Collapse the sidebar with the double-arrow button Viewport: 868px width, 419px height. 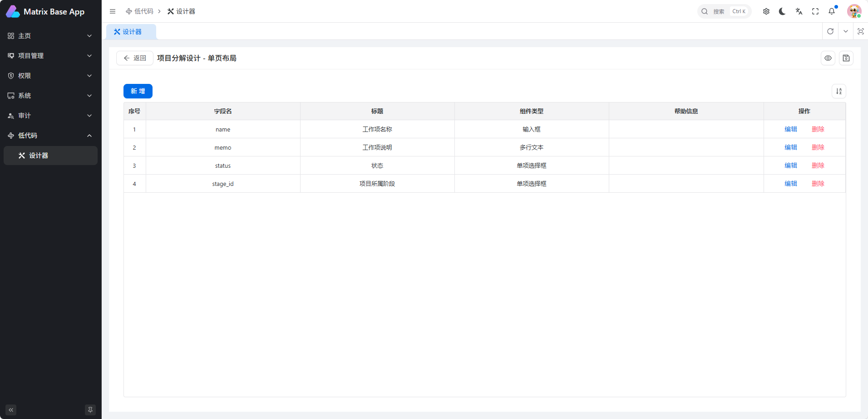pyautogui.click(x=10, y=409)
